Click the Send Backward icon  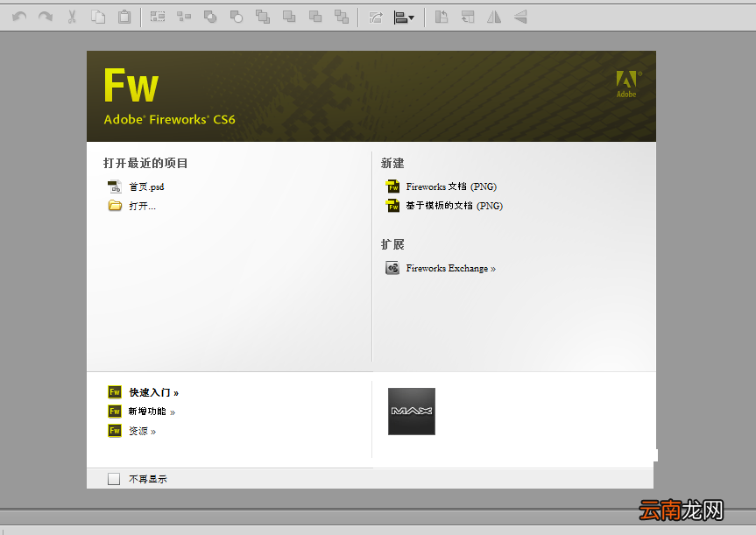pyautogui.click(x=315, y=18)
